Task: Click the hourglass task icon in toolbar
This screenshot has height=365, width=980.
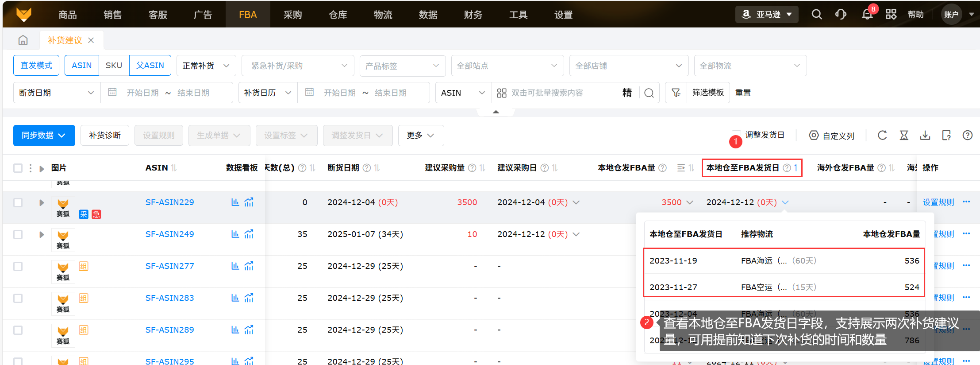Action: tap(904, 136)
